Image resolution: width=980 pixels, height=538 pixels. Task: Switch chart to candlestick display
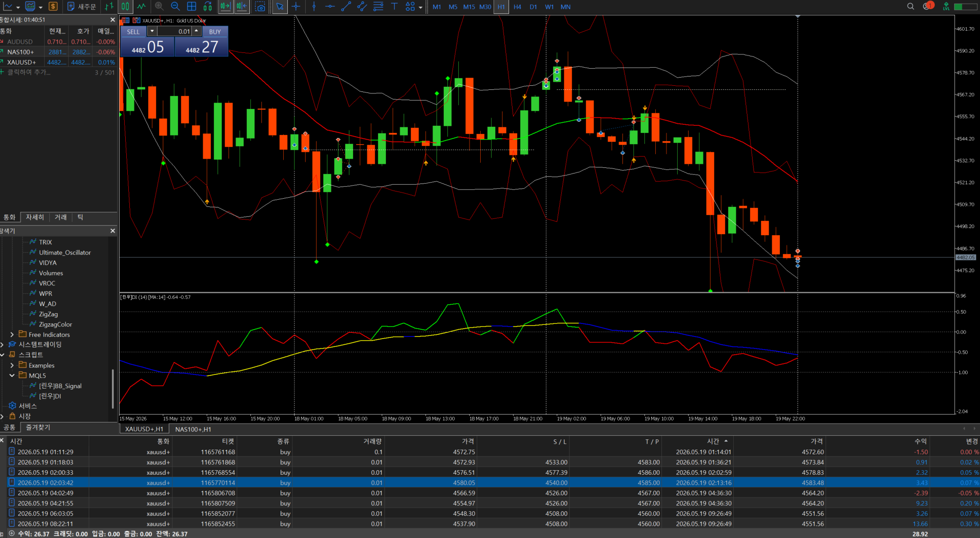click(x=125, y=7)
